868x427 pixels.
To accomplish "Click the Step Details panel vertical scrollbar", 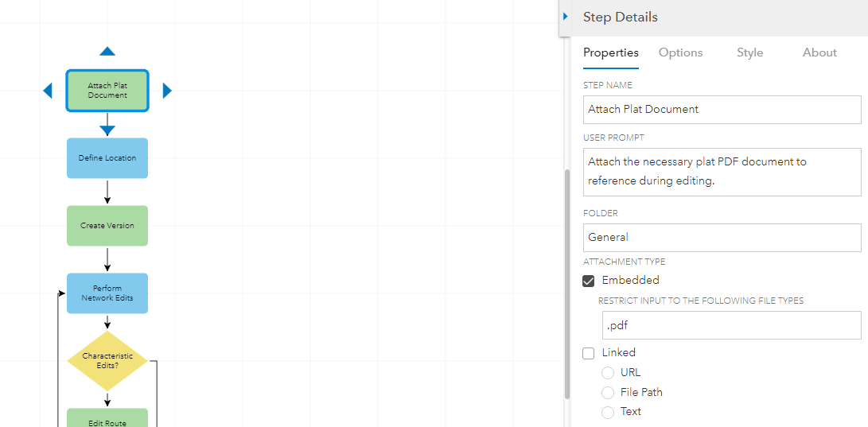I will (x=566, y=285).
